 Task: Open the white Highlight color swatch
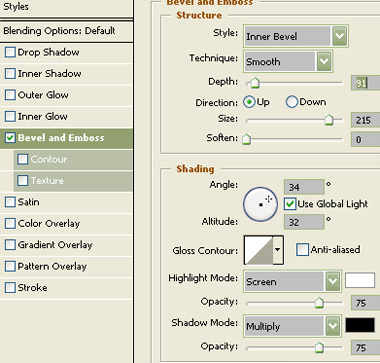(360, 280)
